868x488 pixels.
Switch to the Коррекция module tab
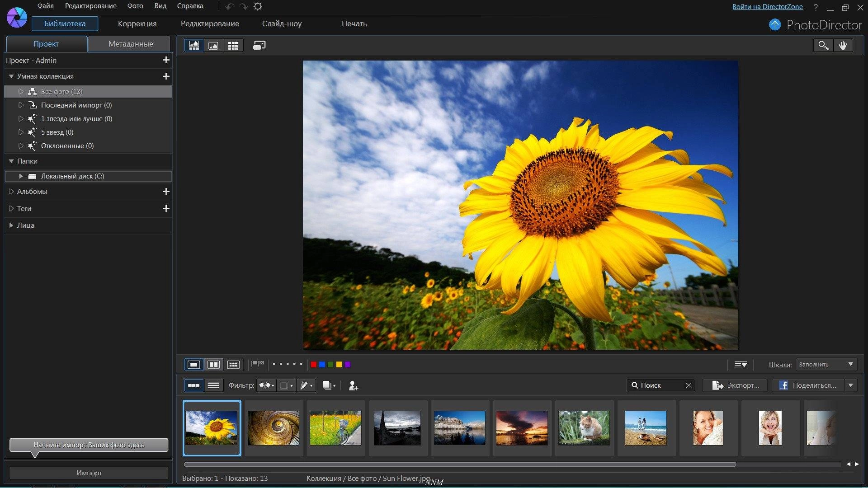(x=137, y=23)
